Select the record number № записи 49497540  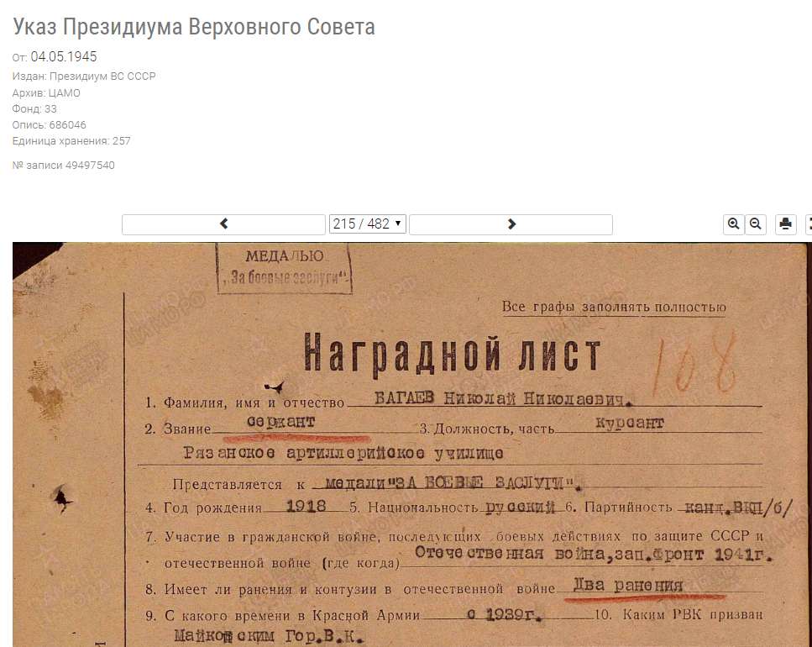click(64, 166)
